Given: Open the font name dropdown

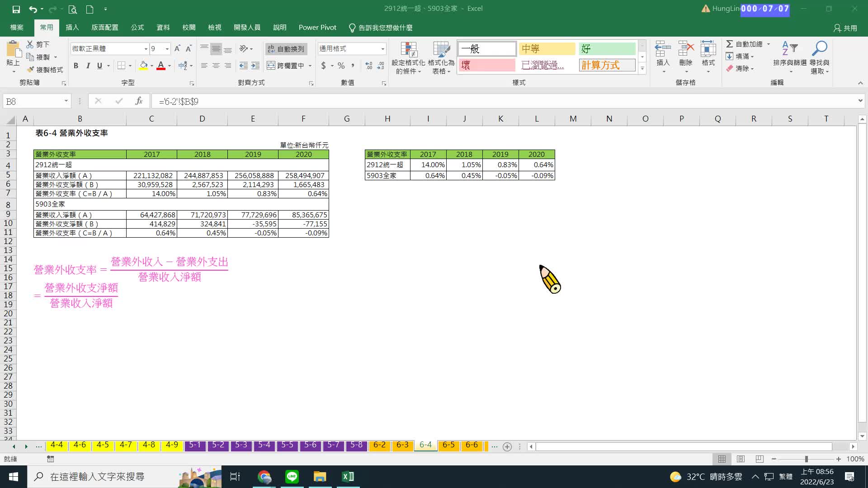Looking at the screenshot, I should pyautogui.click(x=146, y=49).
